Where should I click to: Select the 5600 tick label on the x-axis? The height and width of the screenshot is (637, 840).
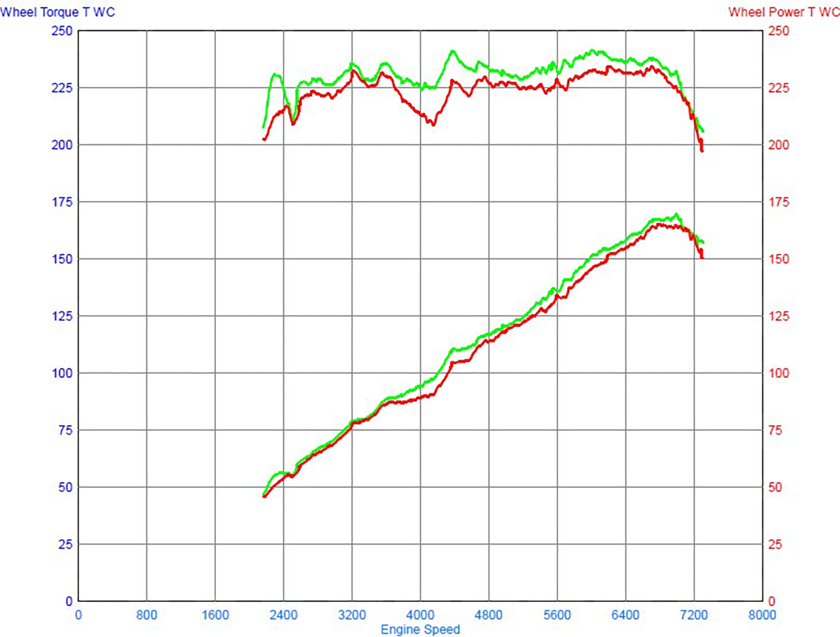[x=557, y=615]
